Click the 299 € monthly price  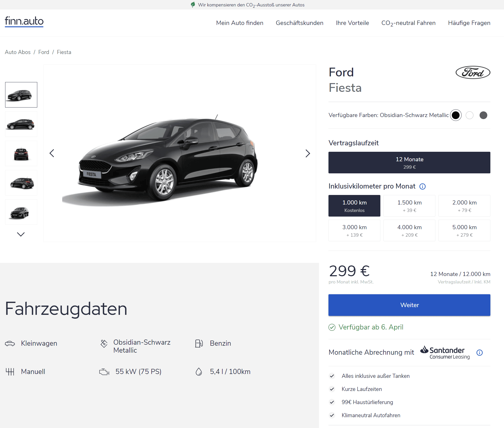349,271
